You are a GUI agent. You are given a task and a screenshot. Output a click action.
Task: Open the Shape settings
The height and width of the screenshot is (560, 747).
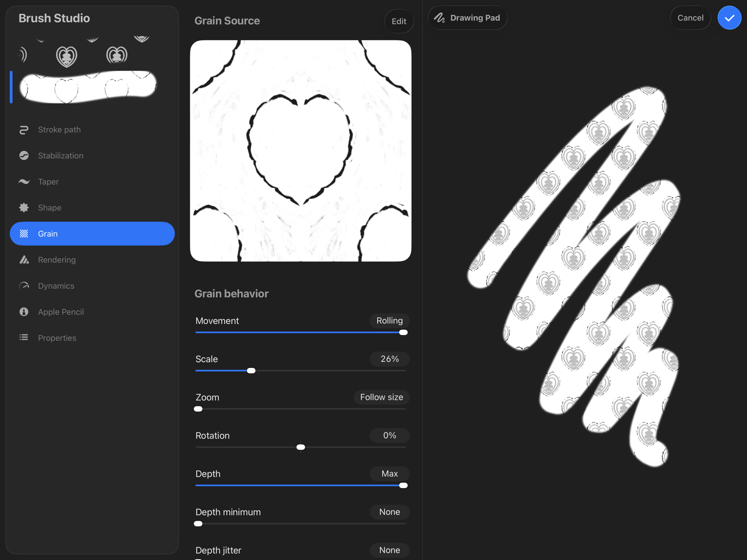coord(92,208)
